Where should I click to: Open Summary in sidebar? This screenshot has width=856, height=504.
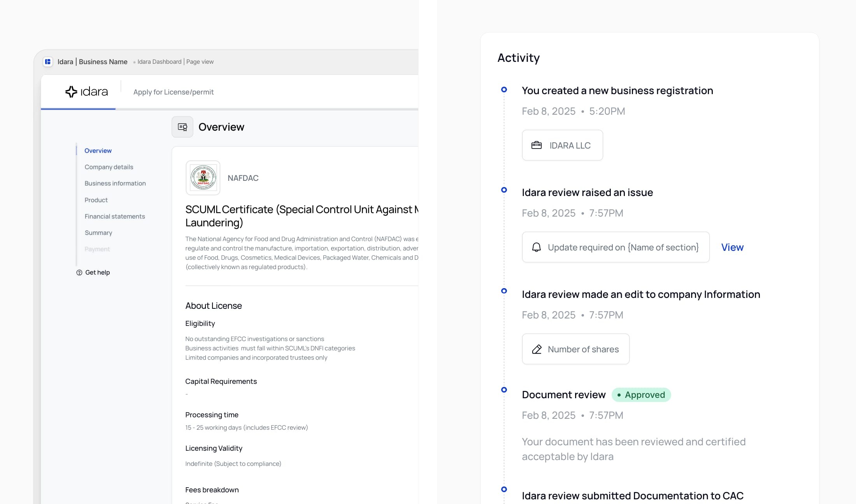click(x=98, y=233)
